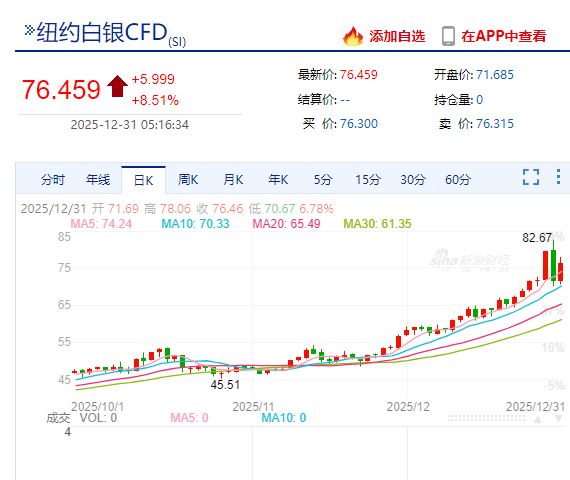Viewport: 570px width, 480px height.
Task: Click the volume MA10: 0 legend
Action: pos(284,418)
